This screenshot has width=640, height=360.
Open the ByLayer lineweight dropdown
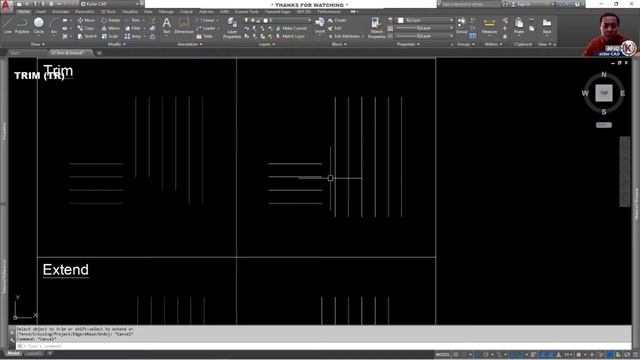pos(425,28)
